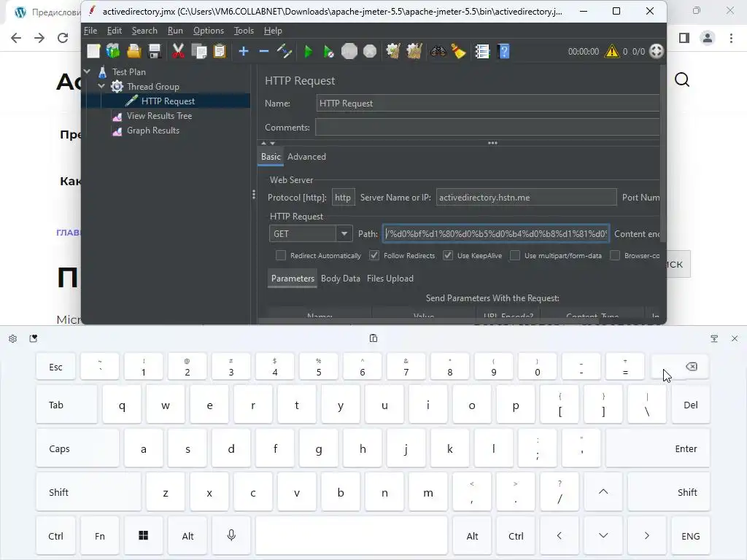The height and width of the screenshot is (560, 747).
Task: Toggle Redirect Automatically checkbox
Action: point(281,256)
